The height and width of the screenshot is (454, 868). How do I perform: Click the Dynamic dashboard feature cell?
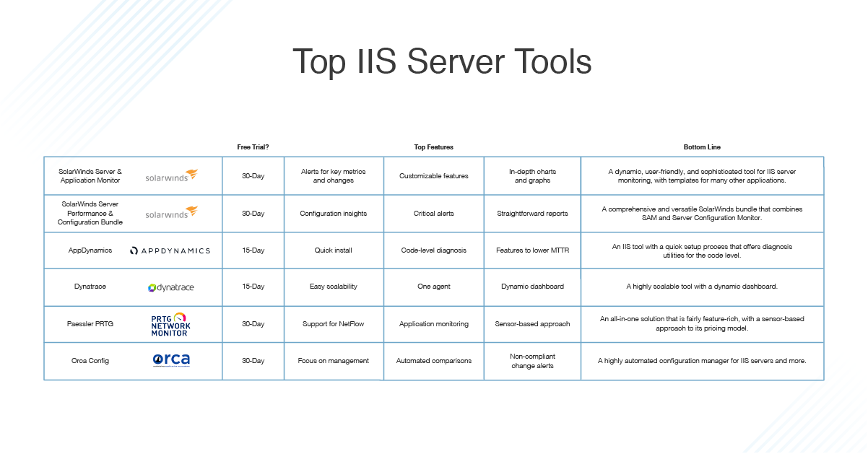tap(532, 287)
